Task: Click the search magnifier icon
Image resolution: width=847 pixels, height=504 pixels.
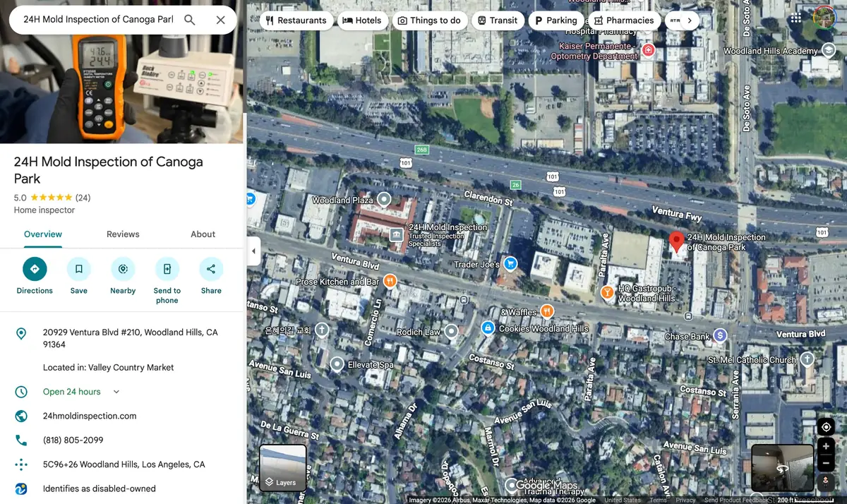Action: (x=189, y=20)
